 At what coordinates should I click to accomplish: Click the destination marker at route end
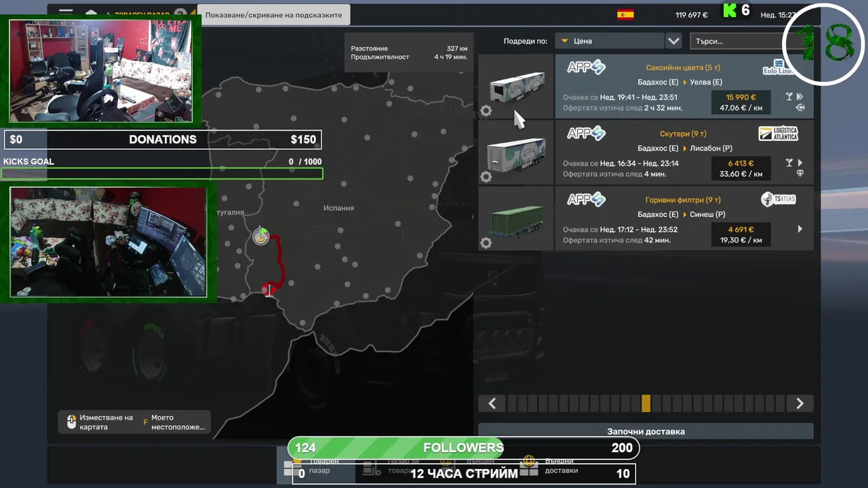(x=269, y=289)
